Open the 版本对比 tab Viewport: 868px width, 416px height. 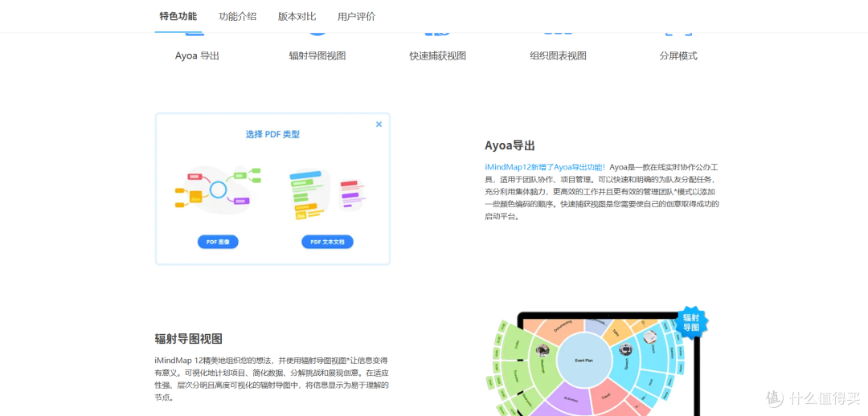pyautogui.click(x=297, y=17)
